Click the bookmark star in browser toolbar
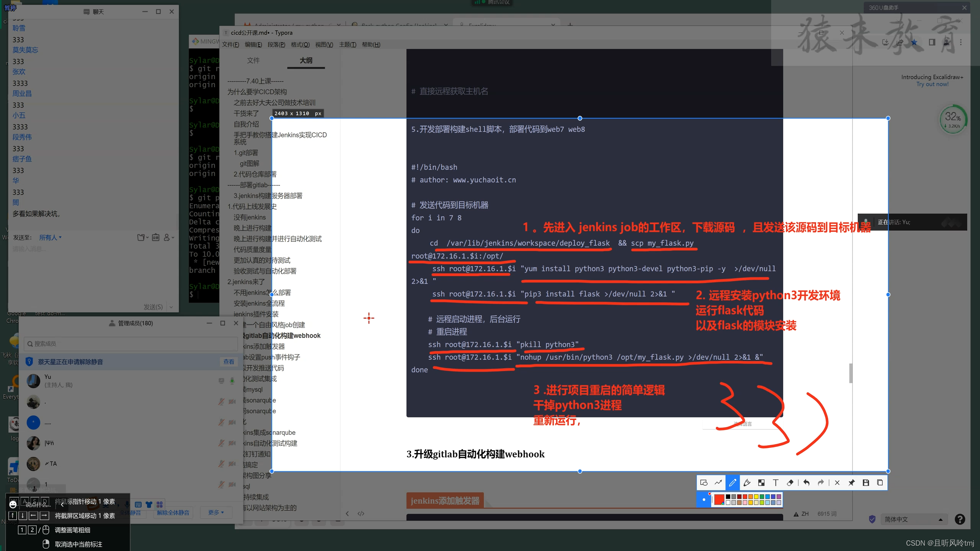Image resolution: width=980 pixels, height=551 pixels. point(914,42)
